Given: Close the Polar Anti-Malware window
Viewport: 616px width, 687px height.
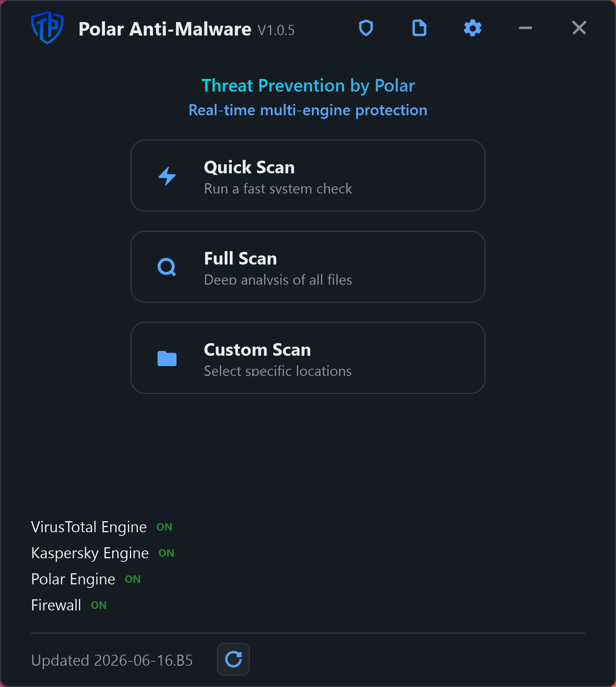Looking at the screenshot, I should point(579,28).
